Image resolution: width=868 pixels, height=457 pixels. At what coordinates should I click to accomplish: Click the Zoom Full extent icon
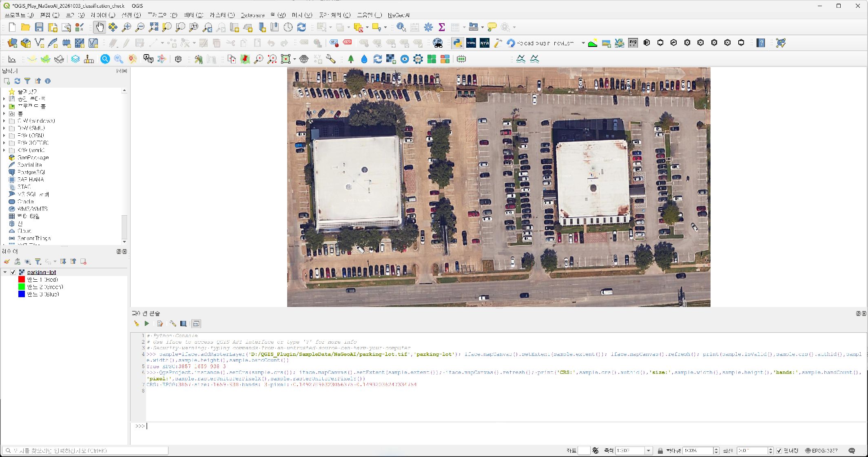[x=153, y=27]
